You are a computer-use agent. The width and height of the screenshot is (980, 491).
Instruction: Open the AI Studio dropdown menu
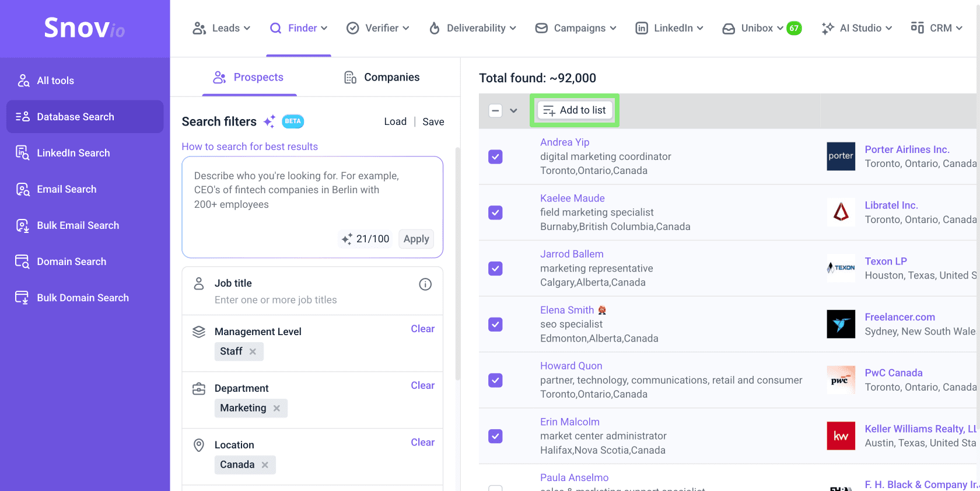coord(857,28)
